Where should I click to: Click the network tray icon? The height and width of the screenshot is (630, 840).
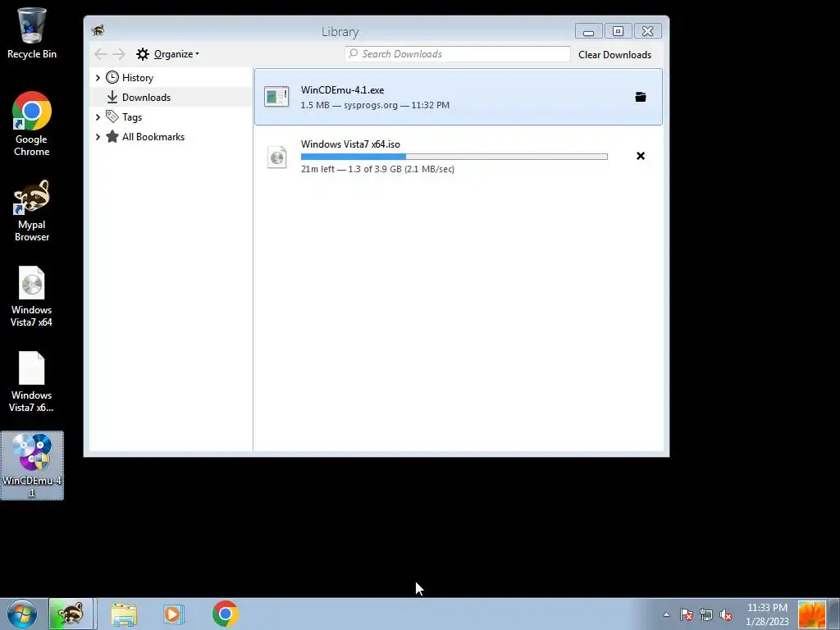click(x=706, y=614)
